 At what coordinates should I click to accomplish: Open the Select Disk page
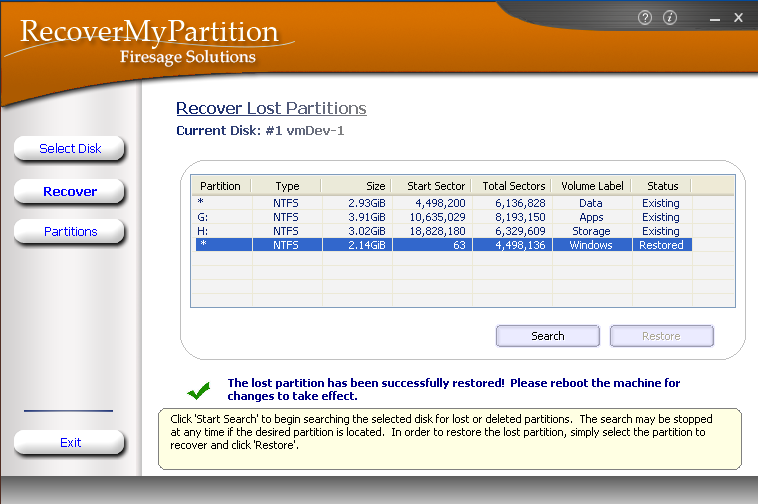[70, 149]
